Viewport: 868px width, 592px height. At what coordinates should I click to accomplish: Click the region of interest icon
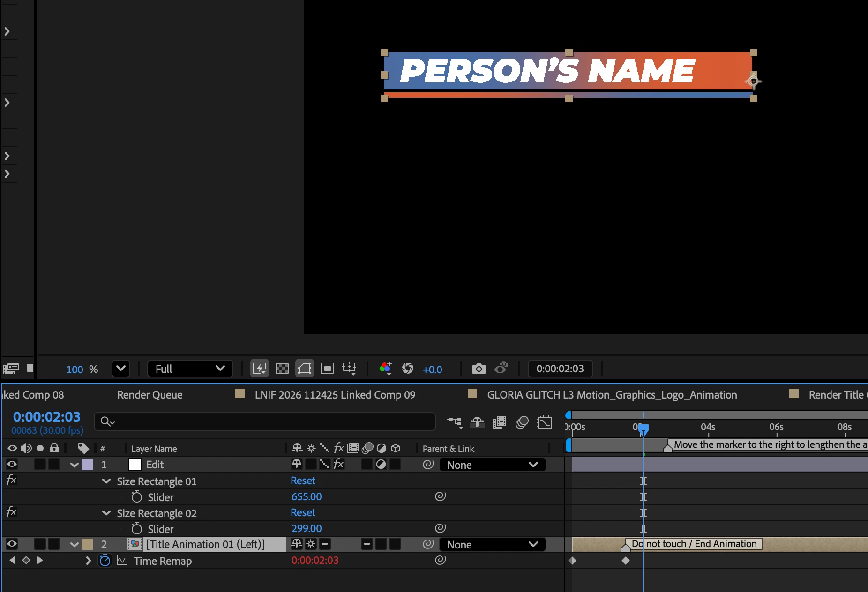327,369
